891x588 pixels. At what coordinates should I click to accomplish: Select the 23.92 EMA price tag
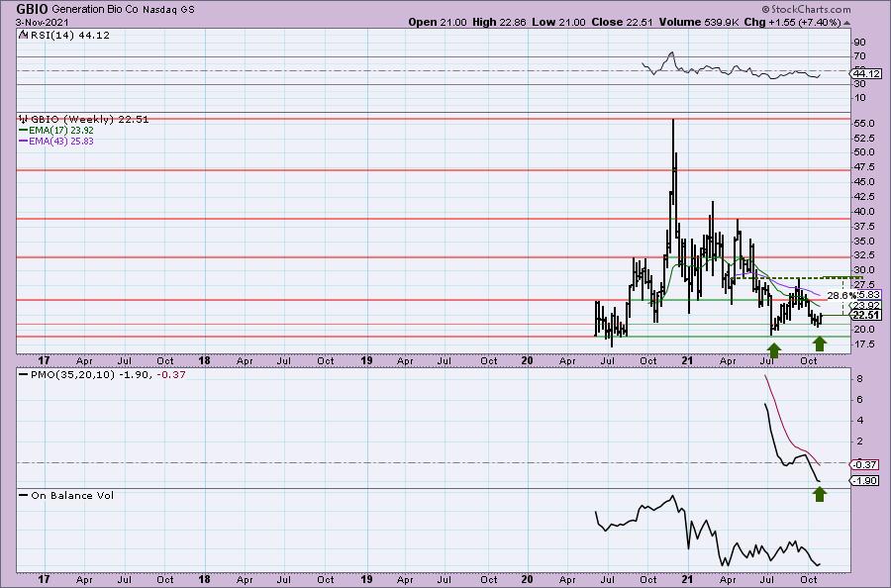click(x=867, y=306)
